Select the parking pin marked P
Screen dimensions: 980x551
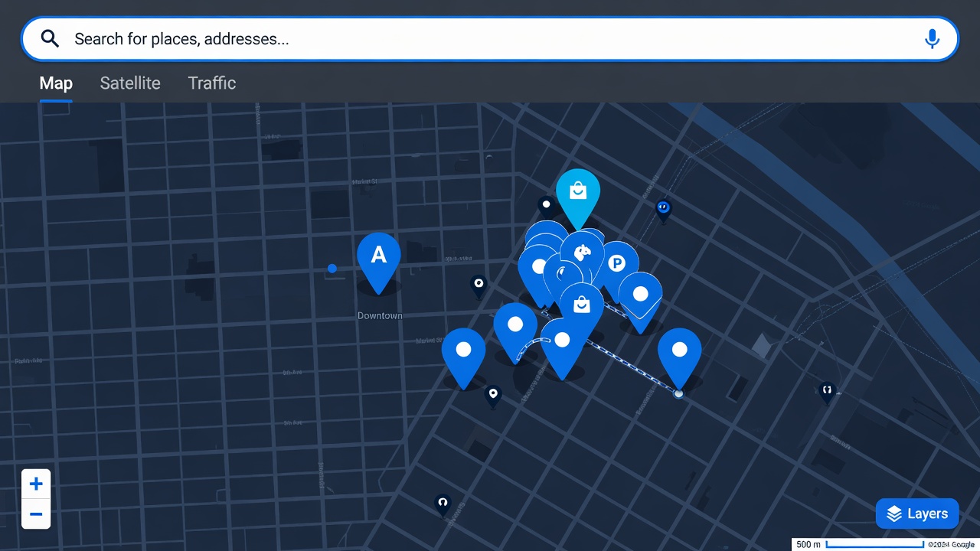click(617, 264)
